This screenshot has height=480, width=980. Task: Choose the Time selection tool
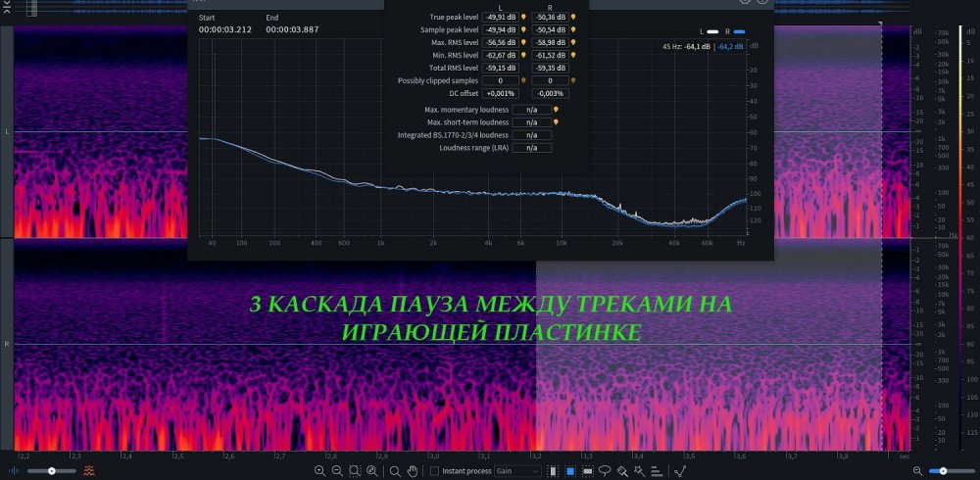(x=553, y=471)
